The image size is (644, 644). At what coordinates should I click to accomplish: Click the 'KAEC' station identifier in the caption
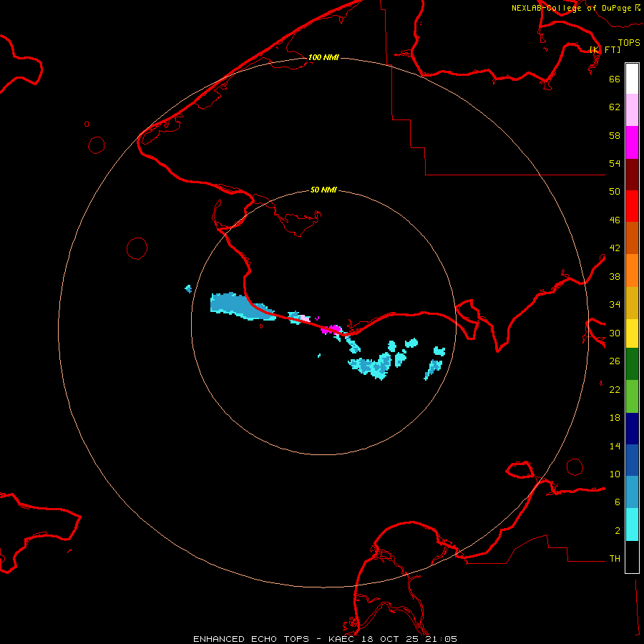pyautogui.click(x=341, y=639)
